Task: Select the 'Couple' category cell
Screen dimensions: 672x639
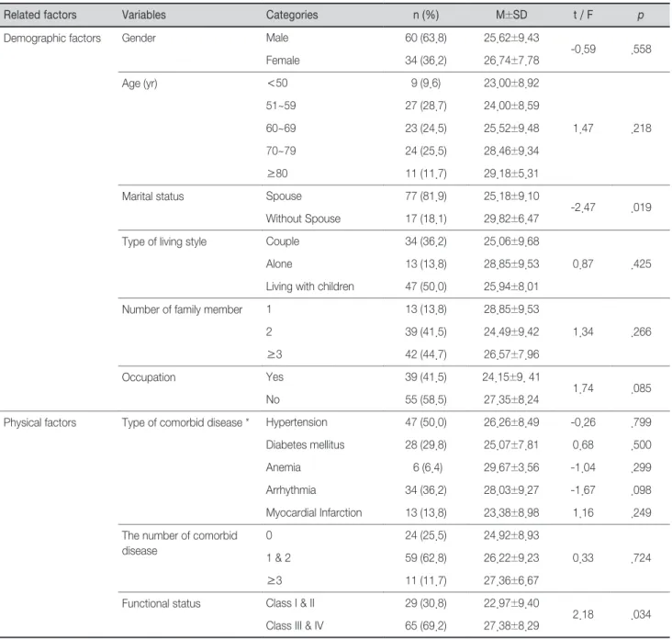Action: coord(283,241)
